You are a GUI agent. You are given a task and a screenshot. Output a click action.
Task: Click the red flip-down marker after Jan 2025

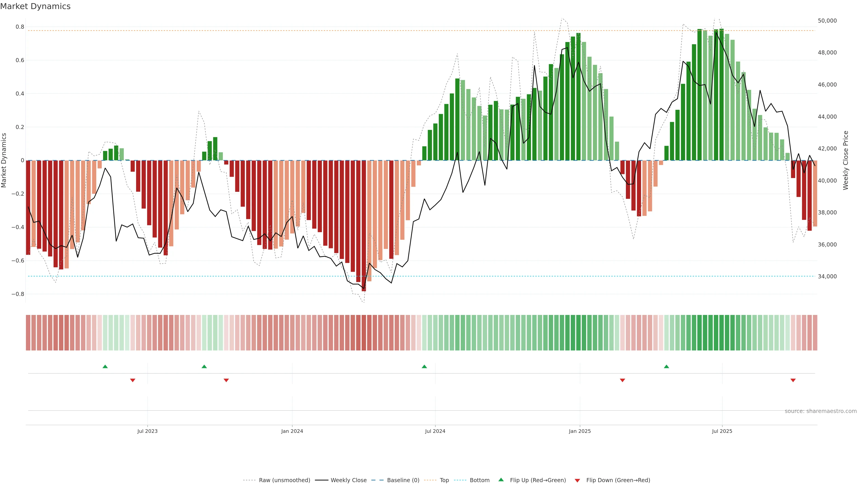pos(622,380)
